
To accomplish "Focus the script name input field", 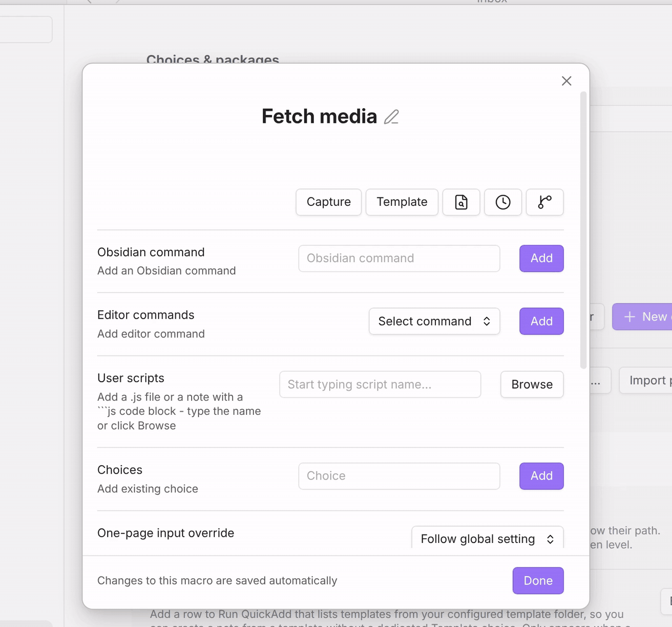I will [x=380, y=384].
